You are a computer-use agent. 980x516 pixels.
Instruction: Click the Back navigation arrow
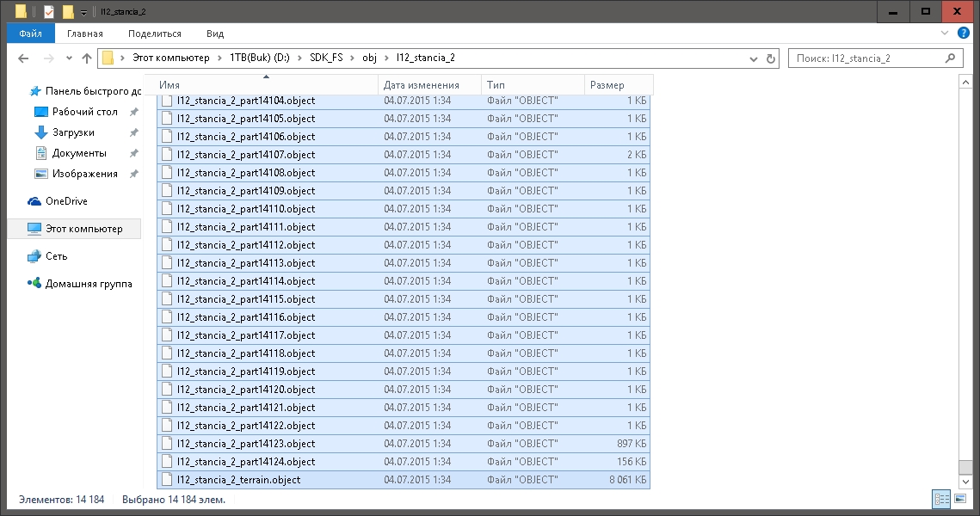coord(23,58)
